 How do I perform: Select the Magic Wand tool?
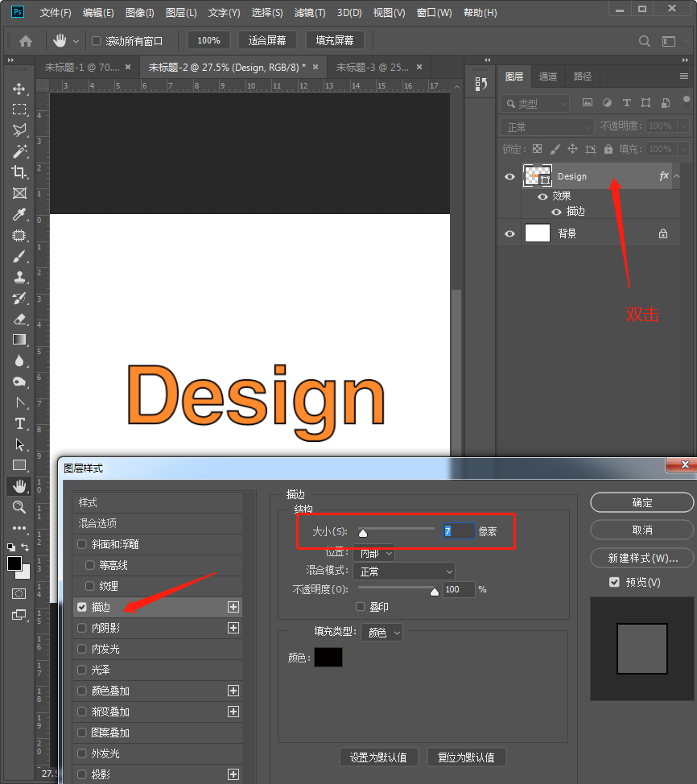(x=19, y=151)
